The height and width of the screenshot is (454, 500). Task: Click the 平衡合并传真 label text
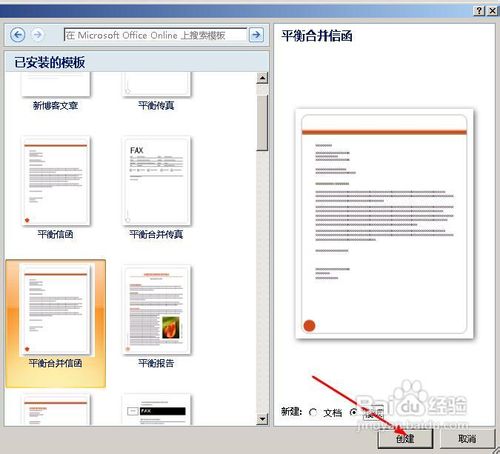point(156,234)
